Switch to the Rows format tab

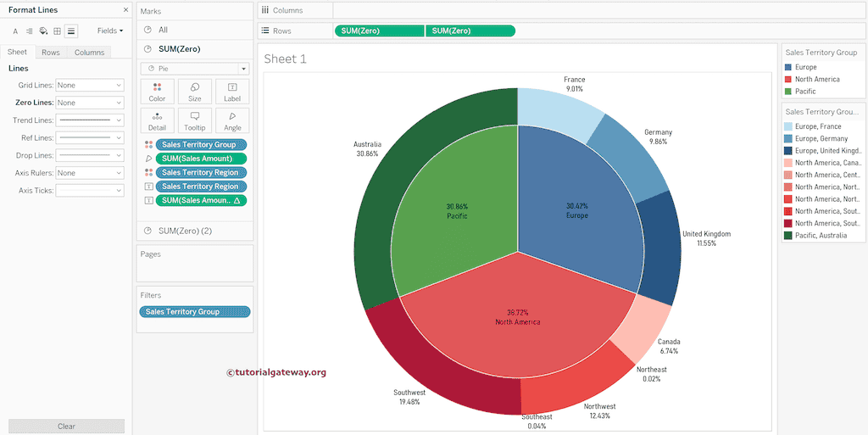(51, 53)
